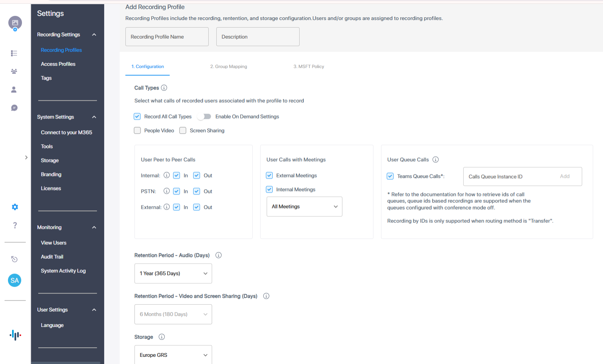Click the Recording Profile Name field

[167, 37]
